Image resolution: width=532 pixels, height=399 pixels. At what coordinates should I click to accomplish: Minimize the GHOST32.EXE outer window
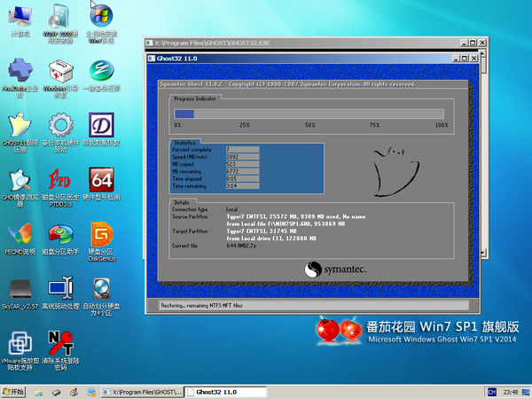464,43
